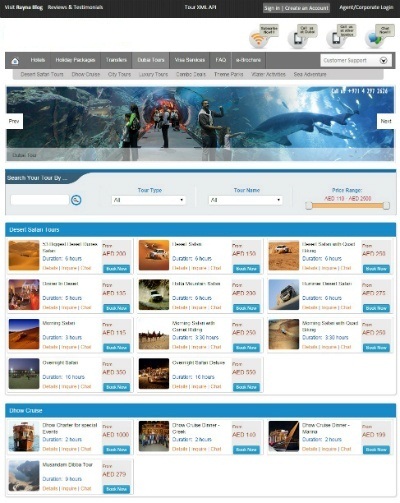Go to Theme Parks submenu link
This screenshot has height=503, width=400.
pos(229,74)
